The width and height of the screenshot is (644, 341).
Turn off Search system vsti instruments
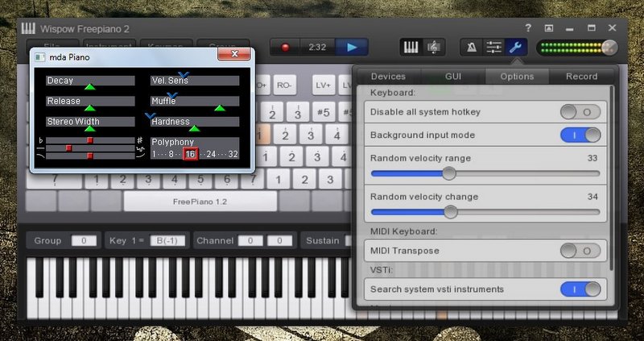[x=580, y=289]
